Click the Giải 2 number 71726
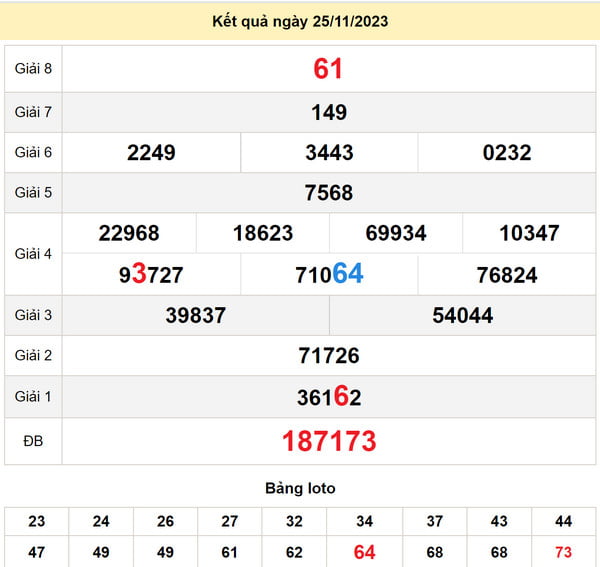The width and height of the screenshot is (600, 567). pos(328,356)
